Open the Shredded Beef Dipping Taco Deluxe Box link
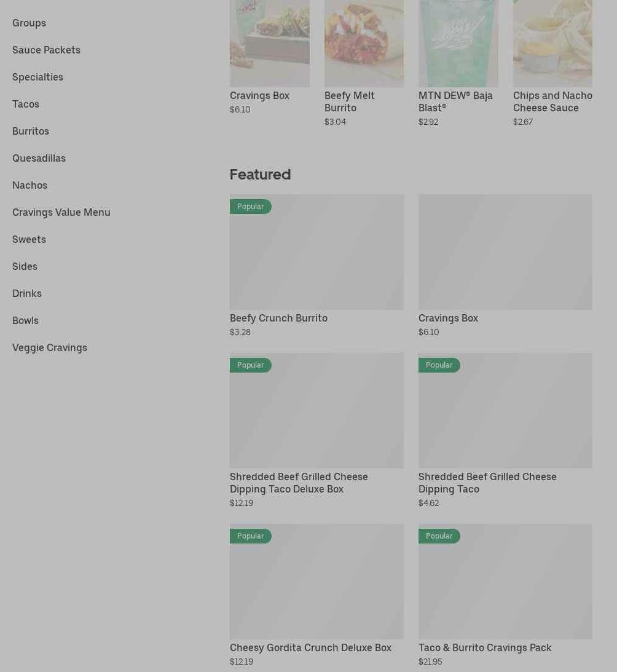 (x=299, y=483)
